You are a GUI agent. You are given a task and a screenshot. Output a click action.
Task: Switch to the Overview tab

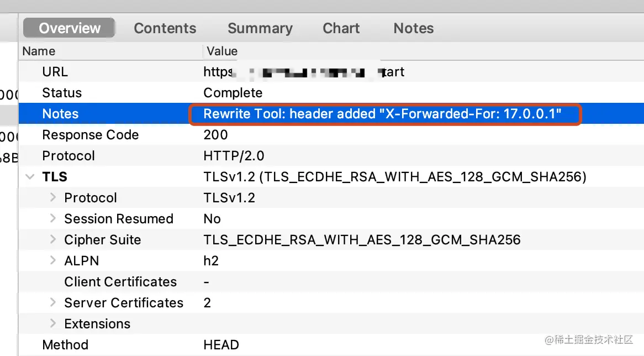click(69, 28)
